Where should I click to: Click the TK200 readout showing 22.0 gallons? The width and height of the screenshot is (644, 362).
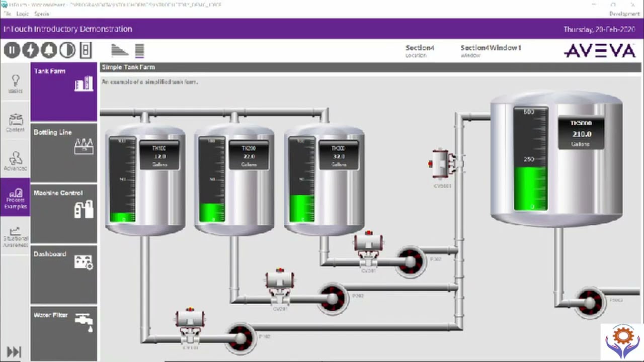click(249, 156)
